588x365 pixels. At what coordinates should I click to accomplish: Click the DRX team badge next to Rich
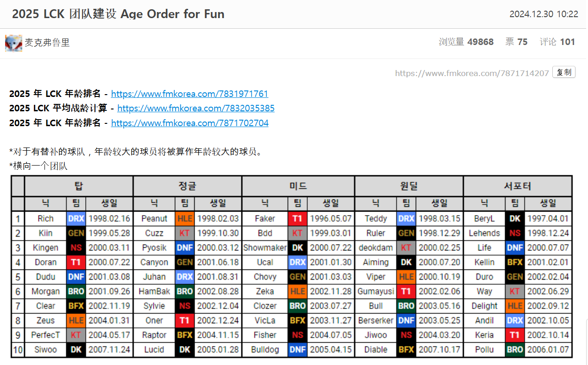click(x=76, y=218)
